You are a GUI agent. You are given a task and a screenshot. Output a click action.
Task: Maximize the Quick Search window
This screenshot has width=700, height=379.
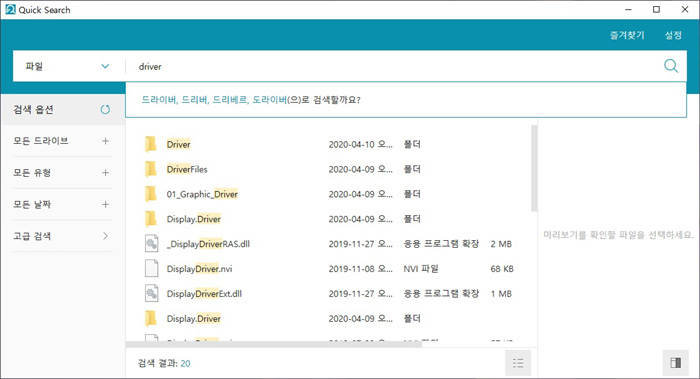coord(656,9)
